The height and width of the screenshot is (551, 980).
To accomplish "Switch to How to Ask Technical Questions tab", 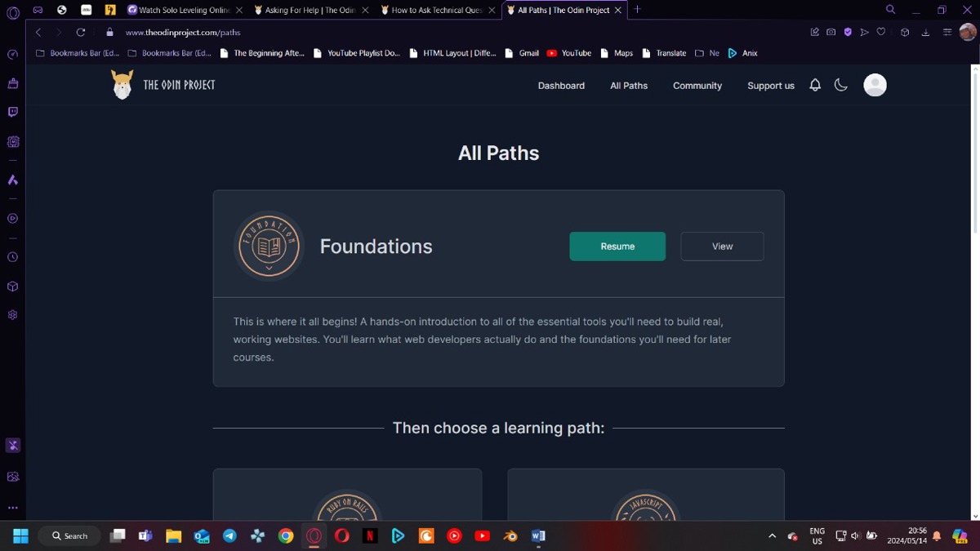I will click(438, 10).
